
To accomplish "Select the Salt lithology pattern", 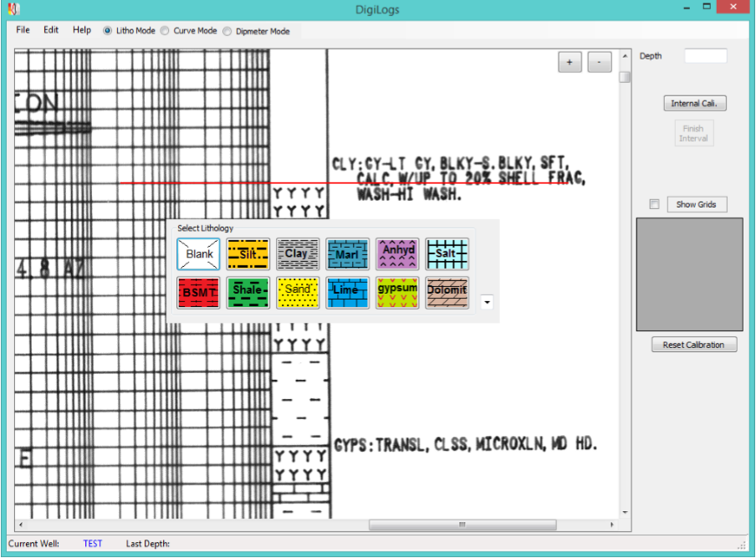I will click(447, 253).
